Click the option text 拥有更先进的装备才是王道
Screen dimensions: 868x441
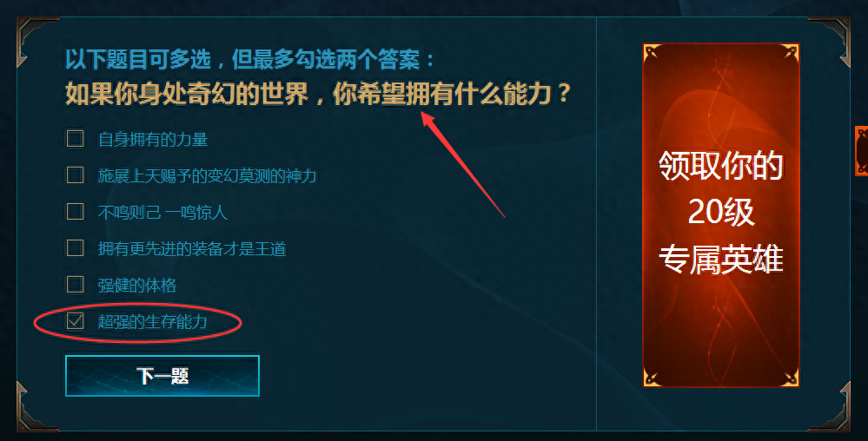pyautogui.click(x=192, y=248)
